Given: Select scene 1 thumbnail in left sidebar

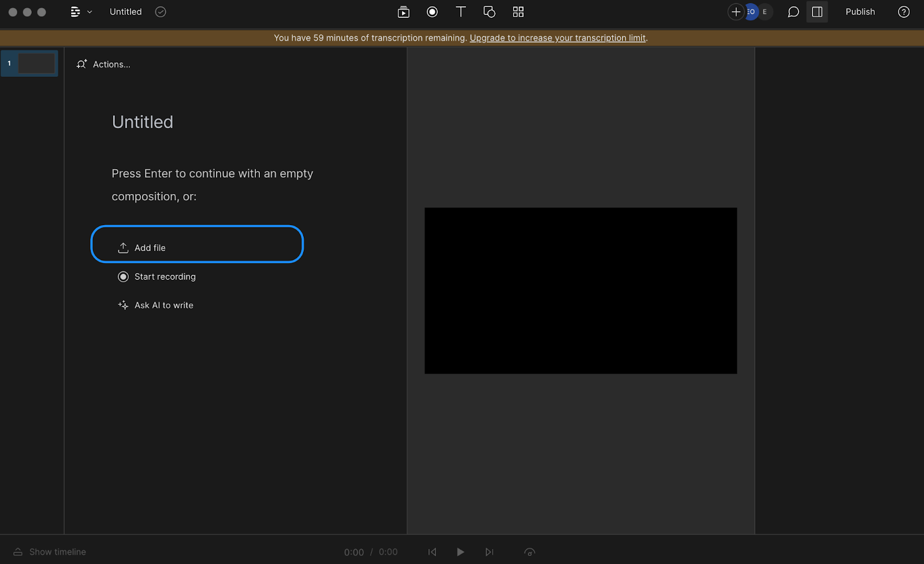Looking at the screenshot, I should pos(29,63).
